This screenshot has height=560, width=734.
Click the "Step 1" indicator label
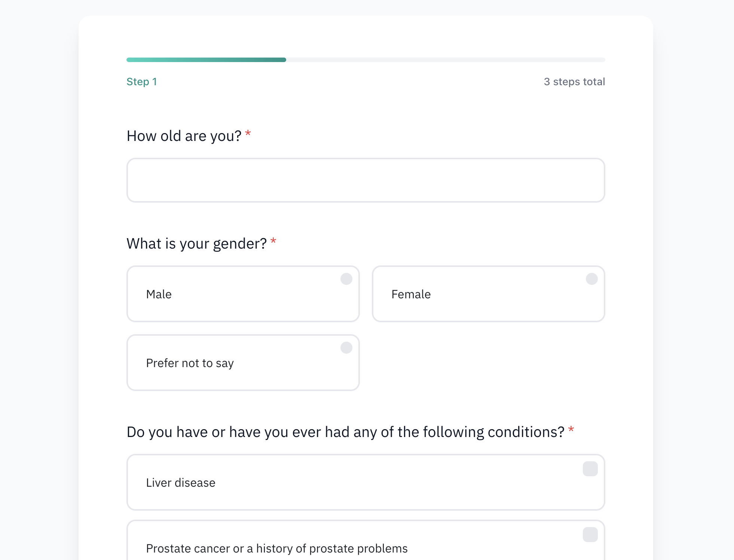tap(141, 81)
